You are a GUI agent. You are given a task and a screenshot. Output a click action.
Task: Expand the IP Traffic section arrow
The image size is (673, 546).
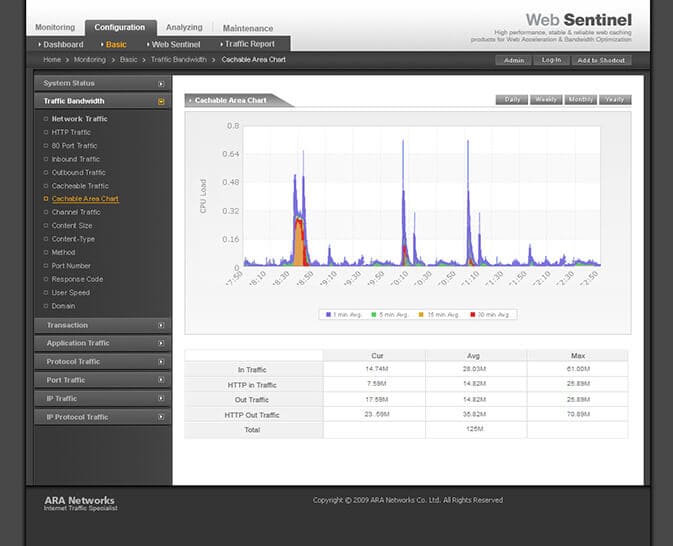point(161,398)
